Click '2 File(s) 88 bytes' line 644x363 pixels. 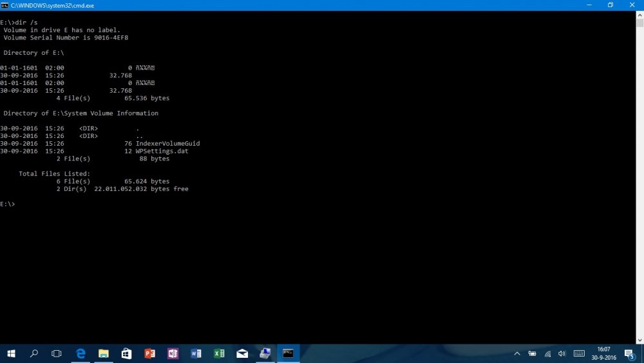click(x=113, y=159)
